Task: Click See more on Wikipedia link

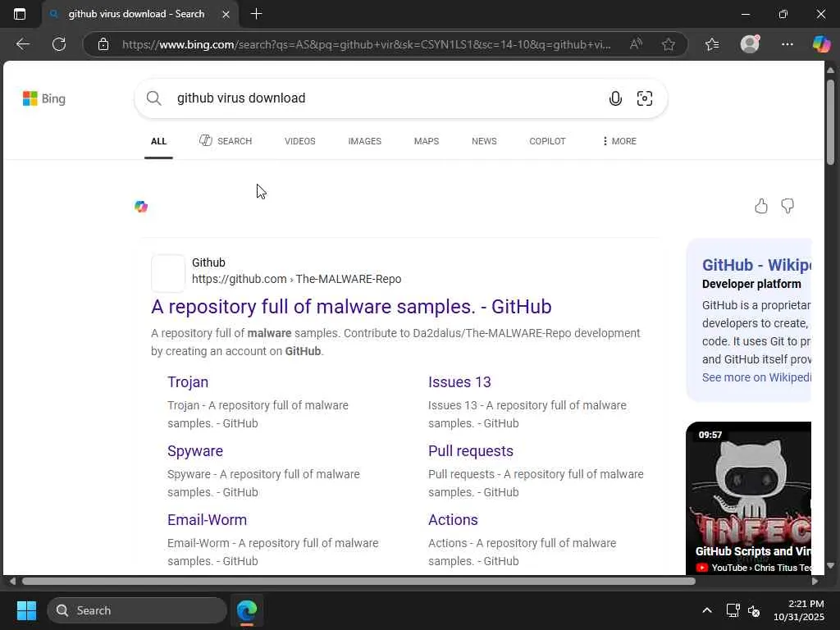Action: coord(756,377)
